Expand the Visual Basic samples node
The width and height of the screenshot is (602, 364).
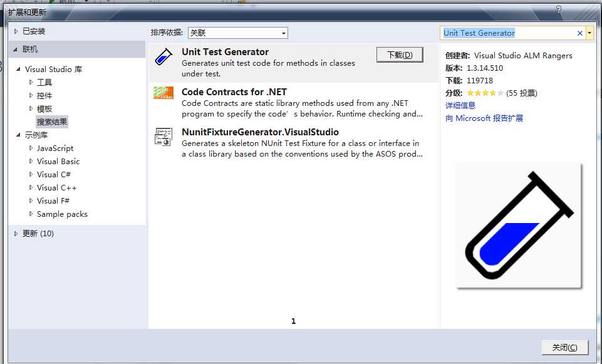click(x=31, y=161)
